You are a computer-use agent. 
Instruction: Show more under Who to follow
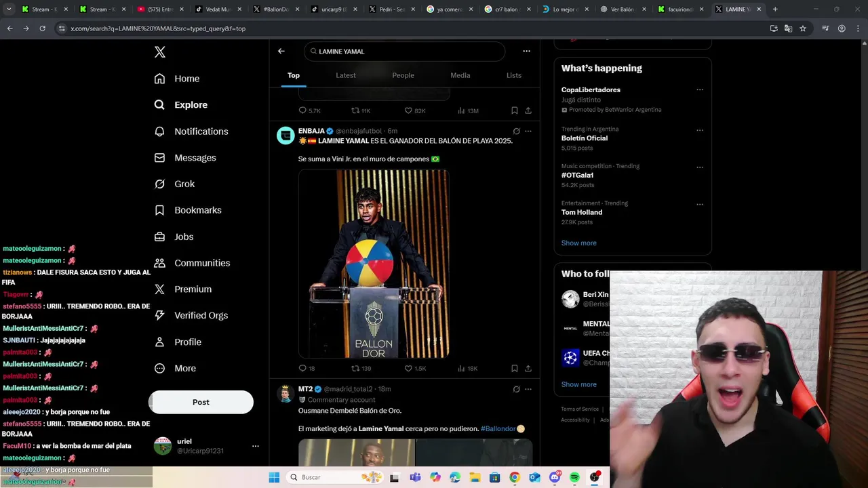578,384
